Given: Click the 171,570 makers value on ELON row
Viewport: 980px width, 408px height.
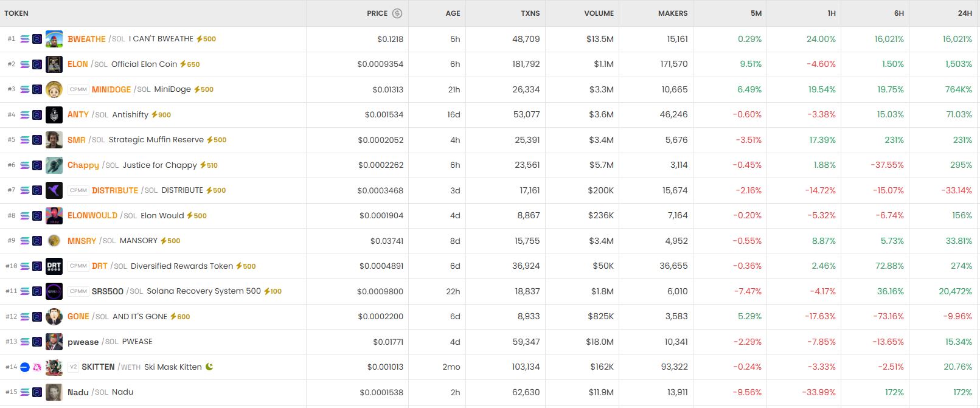Looking at the screenshot, I should click(674, 64).
